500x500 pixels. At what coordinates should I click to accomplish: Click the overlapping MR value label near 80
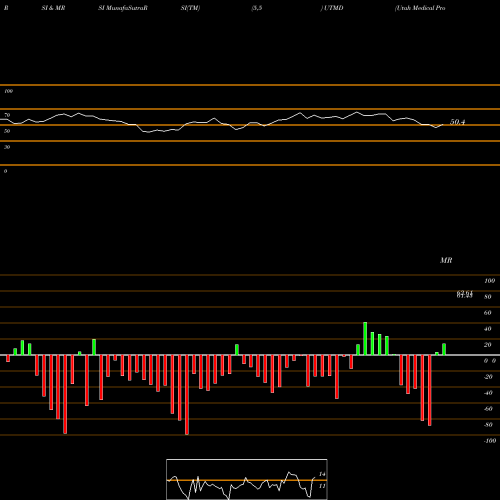(x=465, y=294)
